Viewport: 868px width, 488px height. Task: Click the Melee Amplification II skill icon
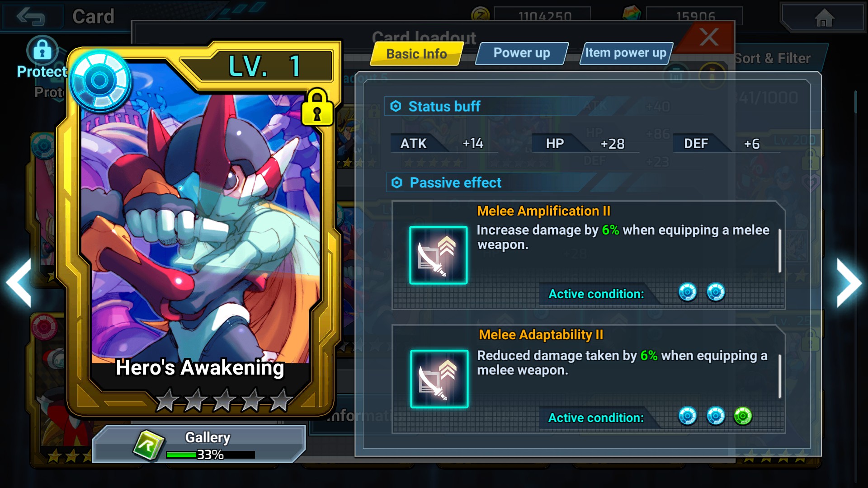coord(438,255)
